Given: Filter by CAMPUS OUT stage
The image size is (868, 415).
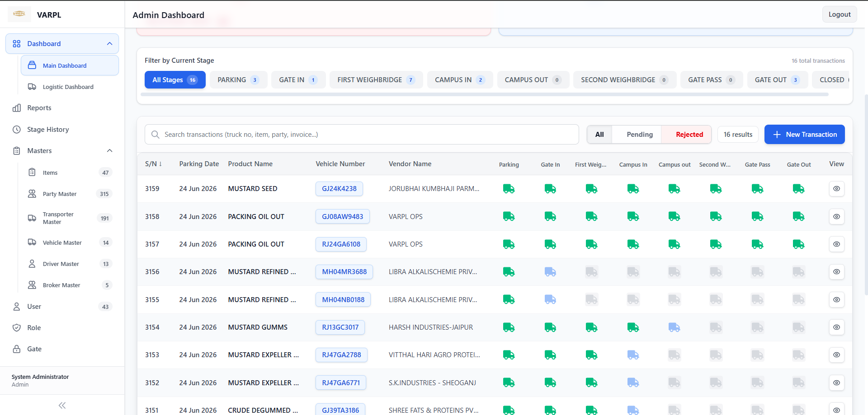Looking at the screenshot, I should [x=533, y=80].
